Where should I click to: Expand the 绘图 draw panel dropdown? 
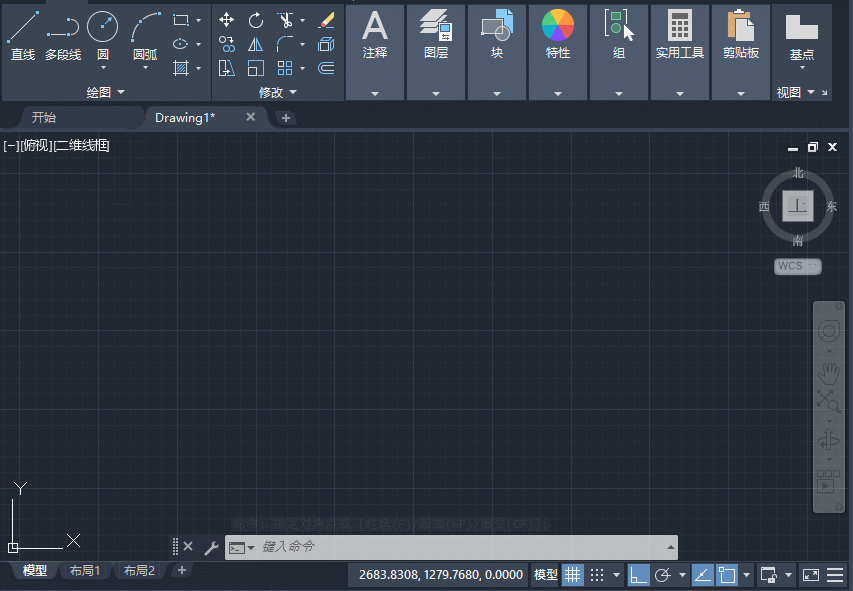pyautogui.click(x=106, y=93)
